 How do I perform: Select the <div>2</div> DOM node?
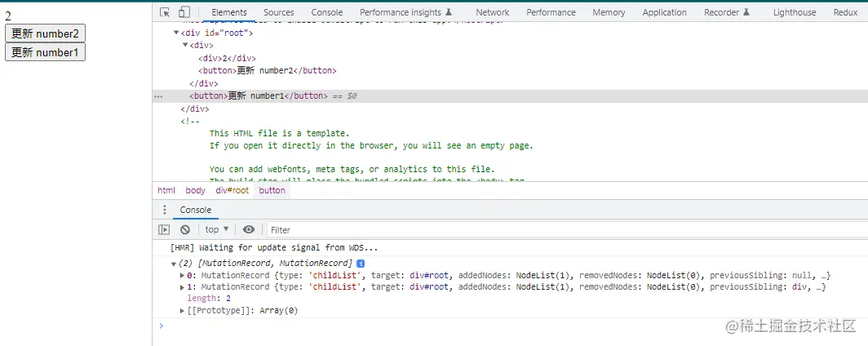coord(227,58)
